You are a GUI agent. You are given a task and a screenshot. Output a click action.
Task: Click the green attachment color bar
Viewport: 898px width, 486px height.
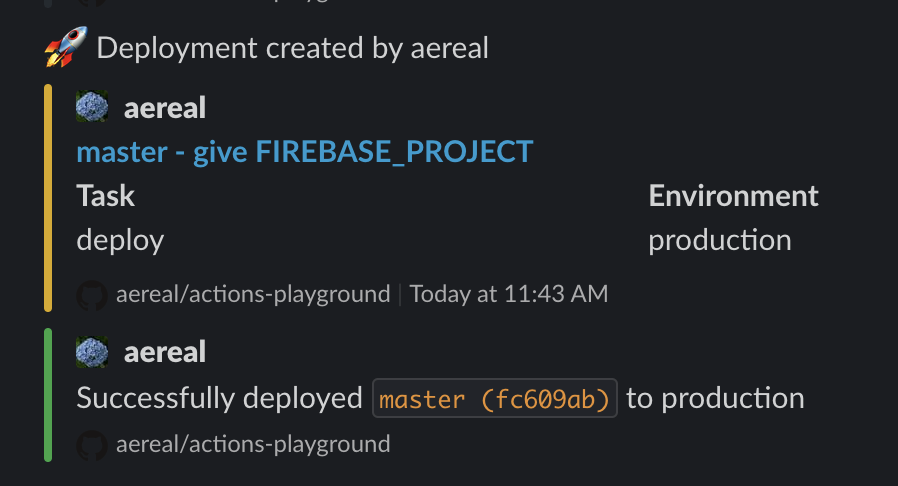click(x=48, y=395)
